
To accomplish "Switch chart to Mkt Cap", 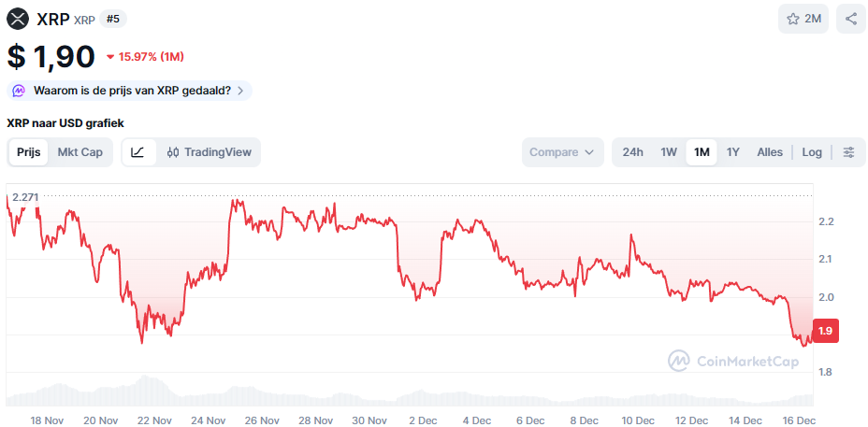I will [x=80, y=152].
